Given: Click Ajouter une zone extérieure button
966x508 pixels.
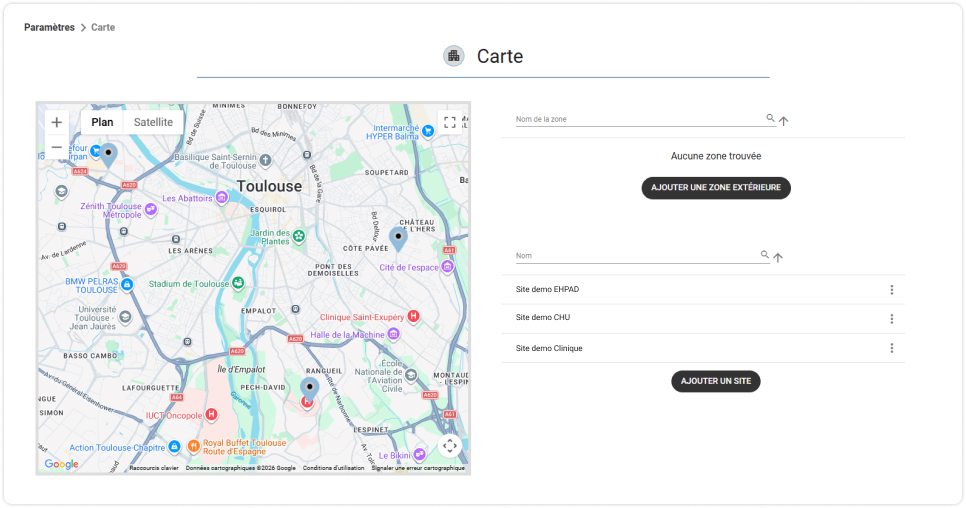Looking at the screenshot, I should coord(716,188).
